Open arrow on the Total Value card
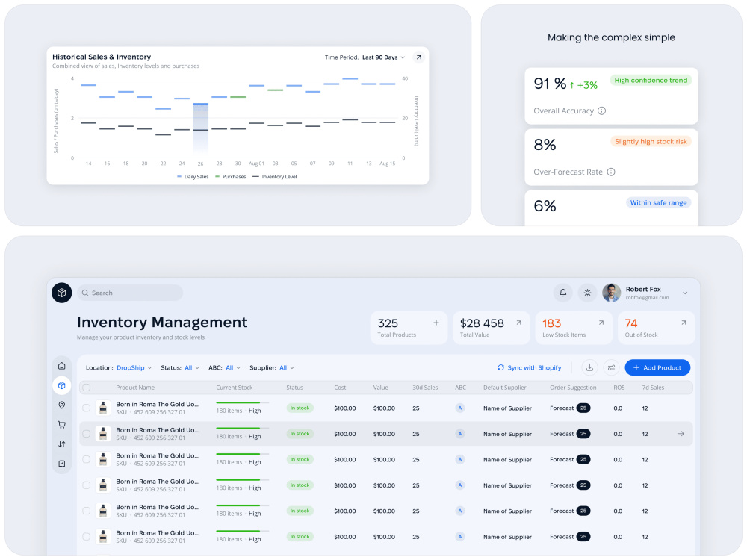This screenshot has height=560, width=747. point(519,323)
